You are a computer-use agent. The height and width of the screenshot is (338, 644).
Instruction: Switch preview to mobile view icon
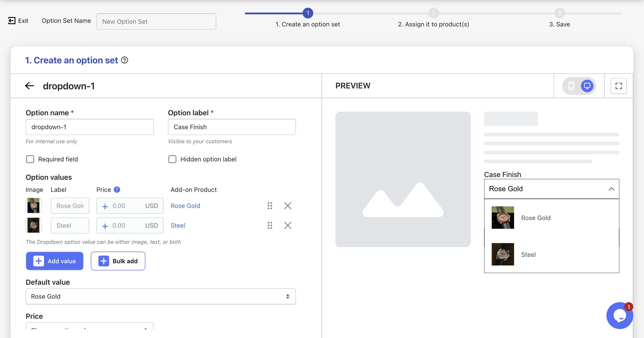[x=571, y=86]
